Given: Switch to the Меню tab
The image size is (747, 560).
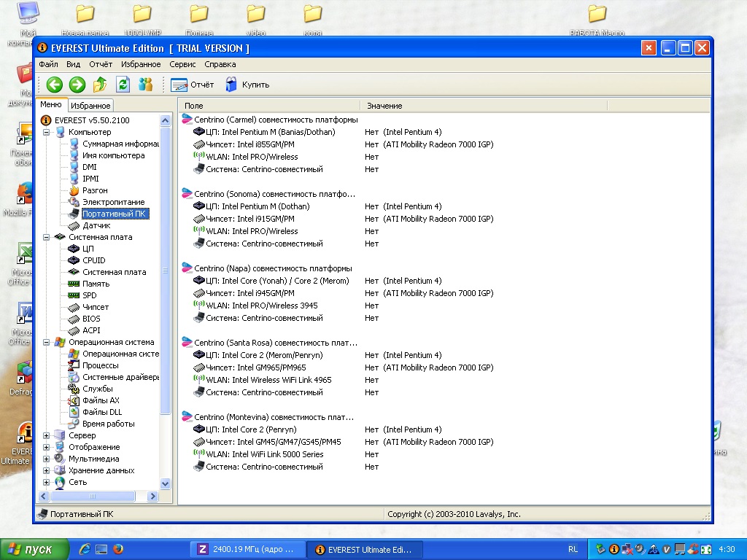Looking at the screenshot, I should pos(51,105).
